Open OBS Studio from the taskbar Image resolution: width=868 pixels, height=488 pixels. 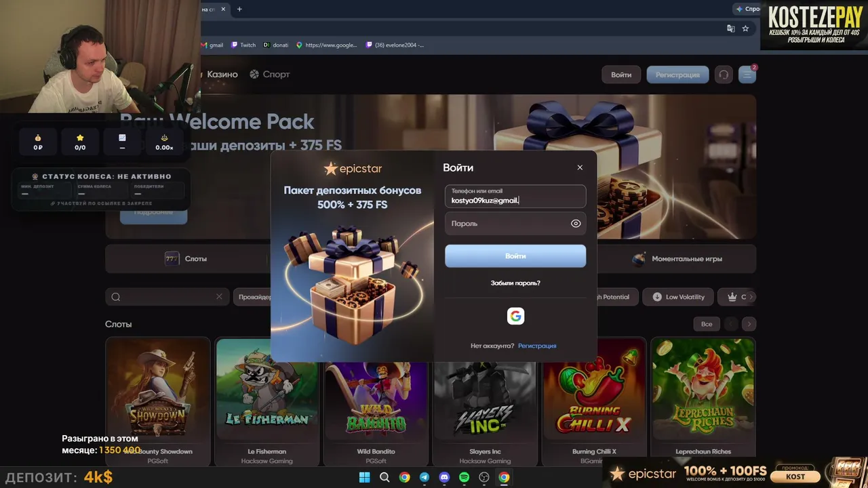point(484,477)
